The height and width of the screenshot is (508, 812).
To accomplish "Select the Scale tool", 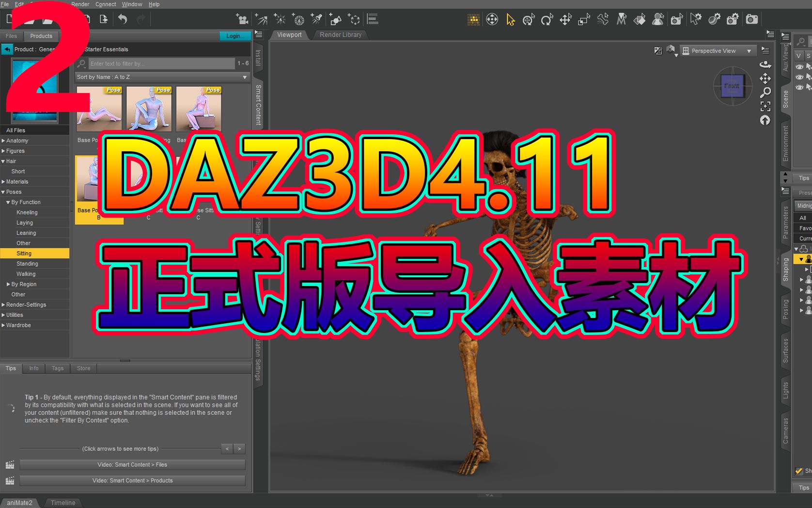I will [x=584, y=19].
